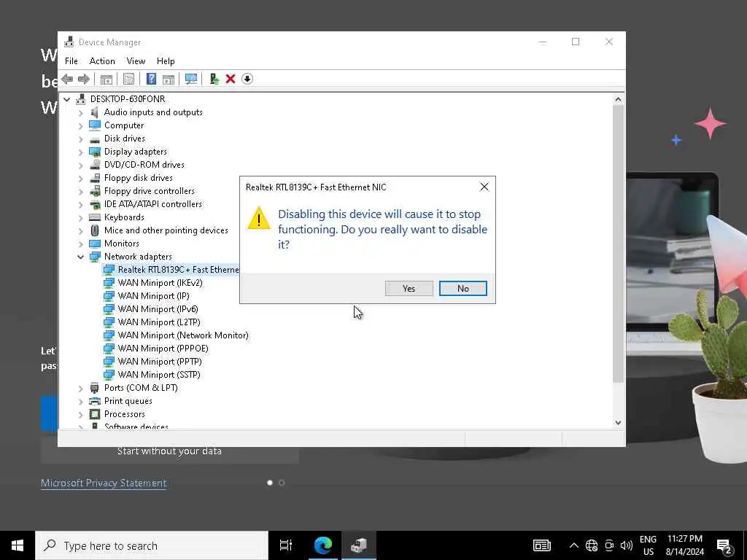The width and height of the screenshot is (747, 560).
Task: Open the Help menu
Action: 166,61
